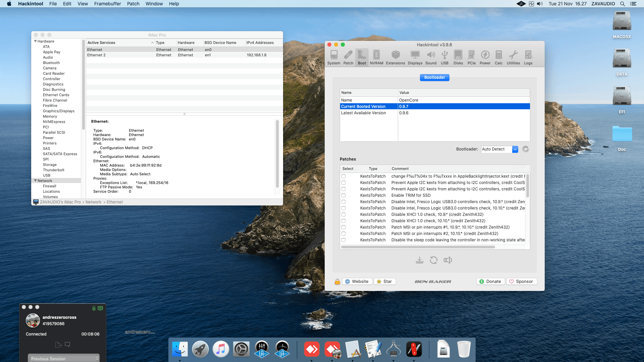Click the Donate button in Hackintool
This screenshot has height=362, width=644.
[490, 282]
